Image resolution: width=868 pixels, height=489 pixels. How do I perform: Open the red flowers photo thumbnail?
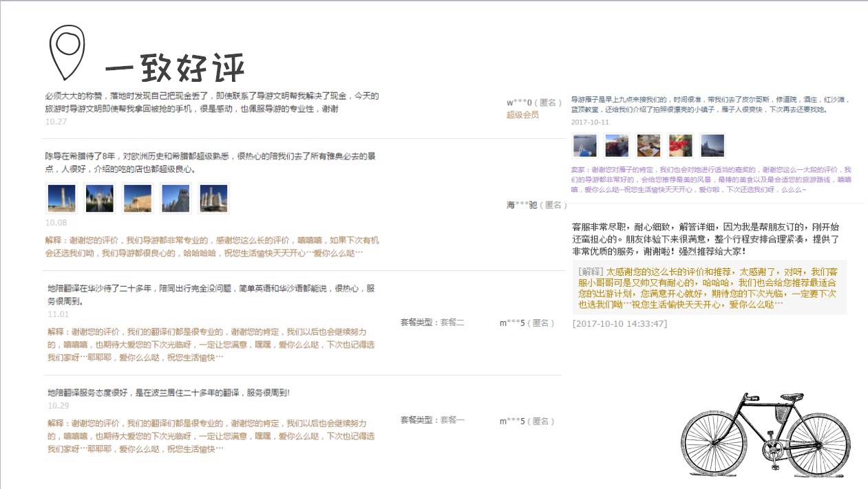tap(681, 145)
